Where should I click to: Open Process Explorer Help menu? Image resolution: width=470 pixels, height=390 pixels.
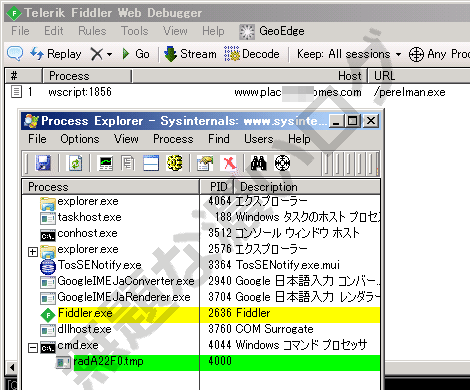(x=299, y=139)
